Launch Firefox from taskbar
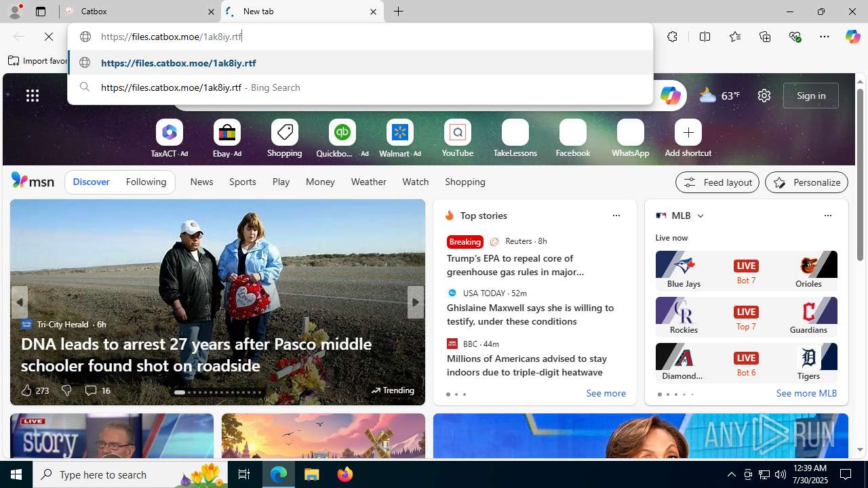Screen dimensions: 868x488 pyautogui.click(x=345, y=474)
